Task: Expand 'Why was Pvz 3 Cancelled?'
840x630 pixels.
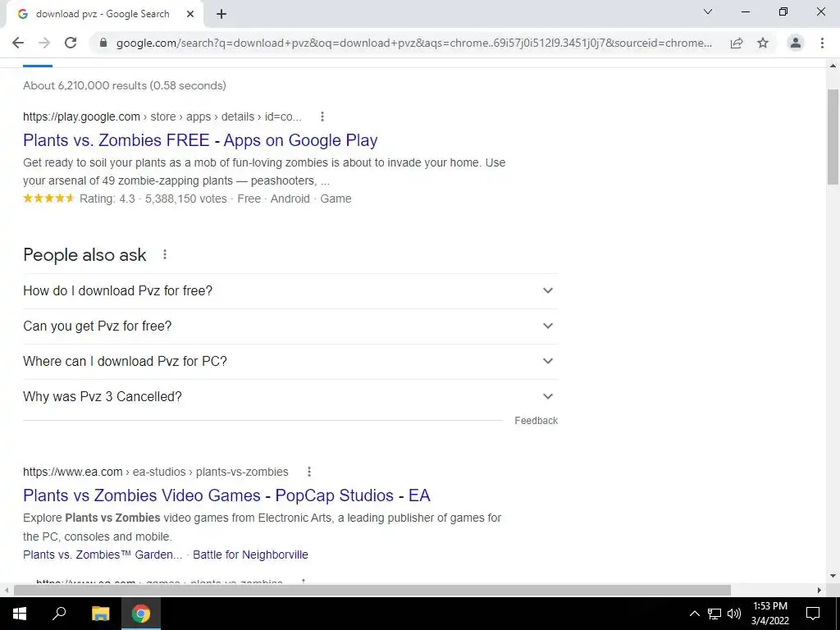Action: (x=290, y=397)
